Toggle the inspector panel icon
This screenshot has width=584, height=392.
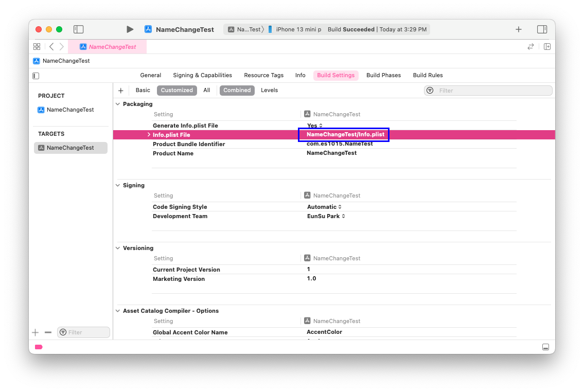[542, 29]
